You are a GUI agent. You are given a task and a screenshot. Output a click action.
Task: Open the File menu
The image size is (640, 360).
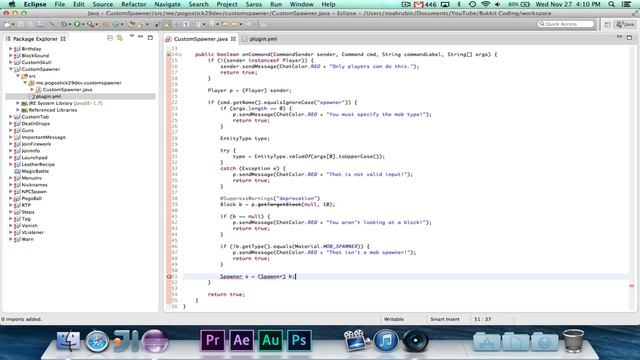click(60, 4)
